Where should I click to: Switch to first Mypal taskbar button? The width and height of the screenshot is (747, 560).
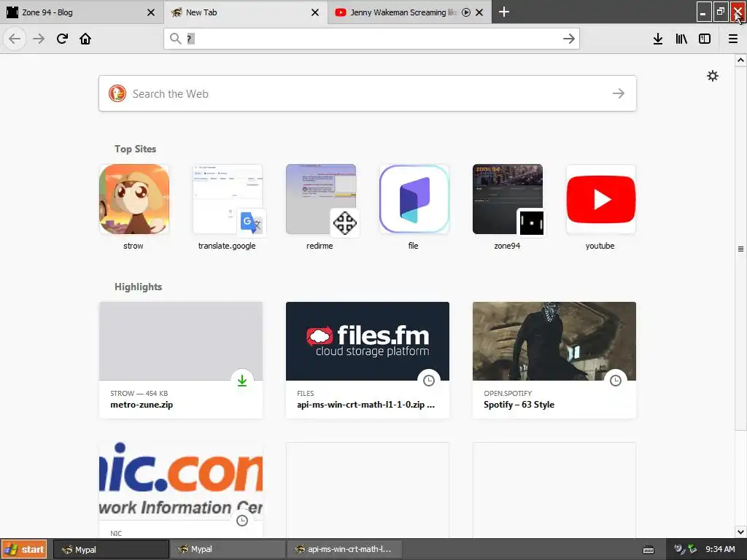click(111, 549)
